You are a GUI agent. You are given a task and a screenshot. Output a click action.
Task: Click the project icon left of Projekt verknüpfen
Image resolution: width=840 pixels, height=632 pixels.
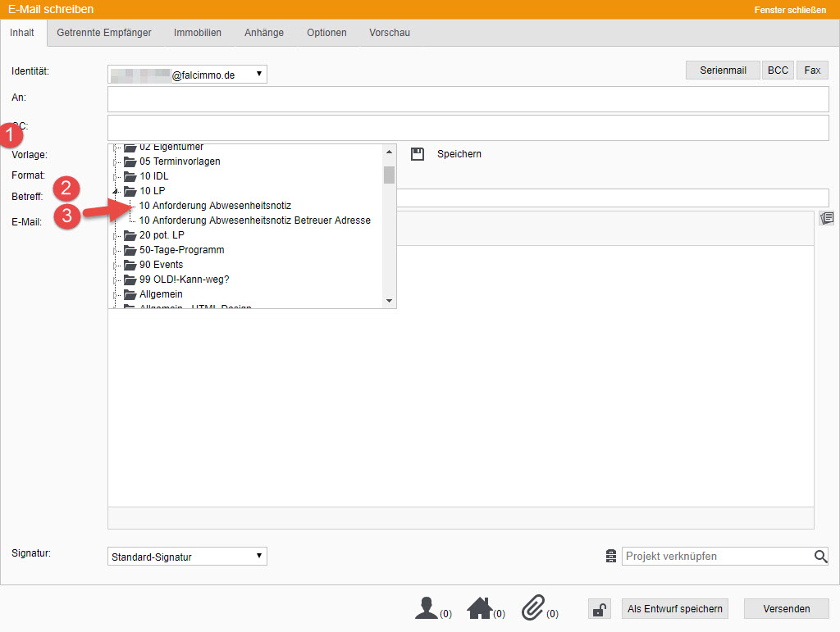click(610, 557)
